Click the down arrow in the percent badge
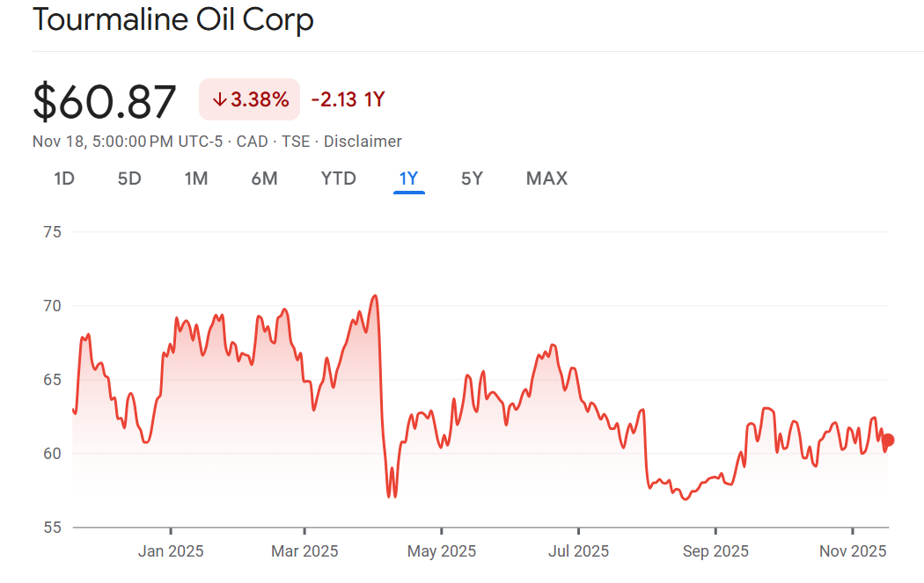Screen dimensions: 924x583 (219, 100)
